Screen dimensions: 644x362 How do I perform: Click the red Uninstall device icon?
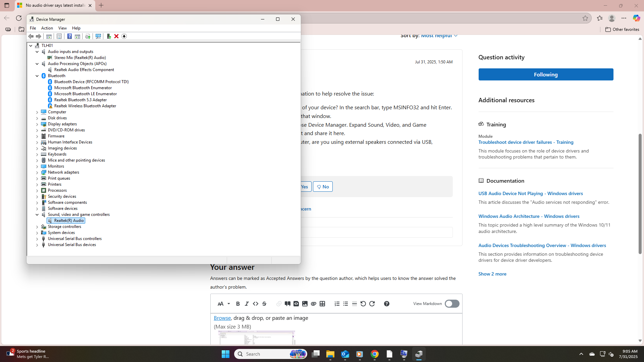(116, 36)
